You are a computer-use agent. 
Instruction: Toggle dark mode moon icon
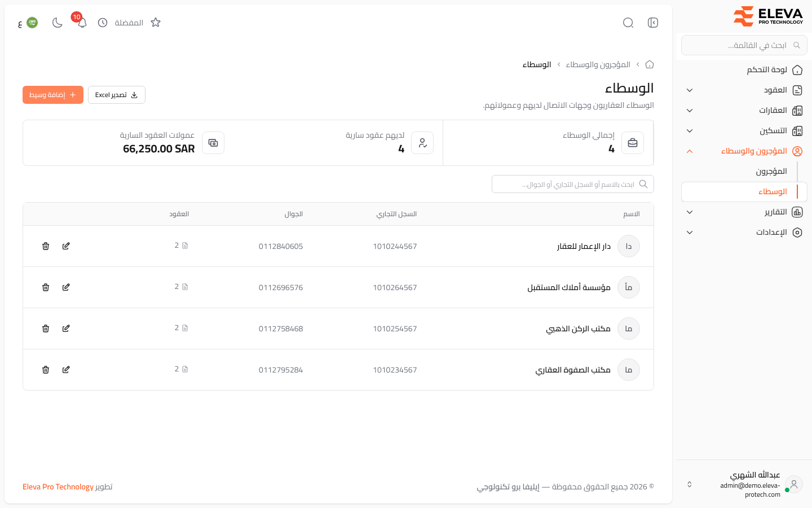[x=57, y=23]
